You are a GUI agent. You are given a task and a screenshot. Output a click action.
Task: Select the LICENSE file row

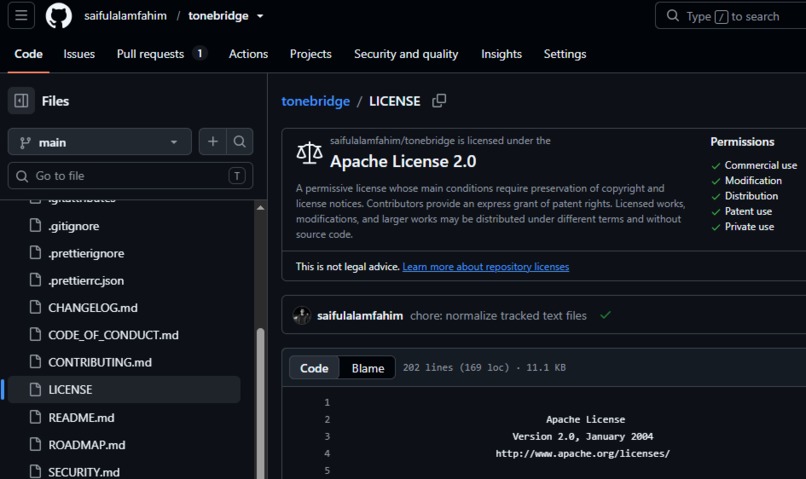point(124,390)
